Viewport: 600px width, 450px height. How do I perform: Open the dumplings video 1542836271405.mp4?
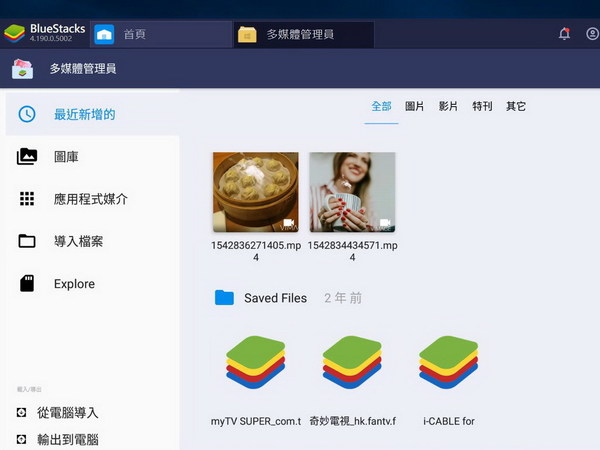click(255, 192)
